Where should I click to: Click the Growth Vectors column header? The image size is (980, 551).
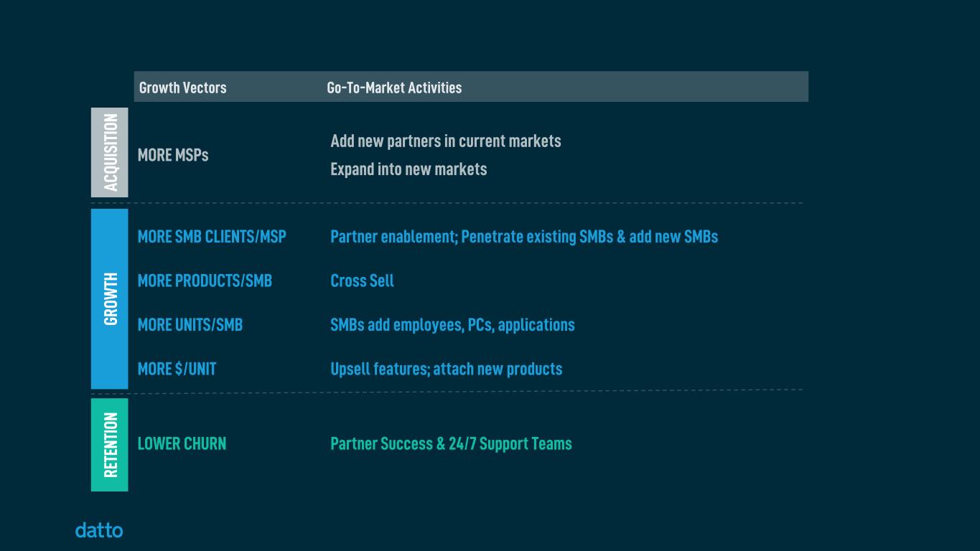pos(182,88)
